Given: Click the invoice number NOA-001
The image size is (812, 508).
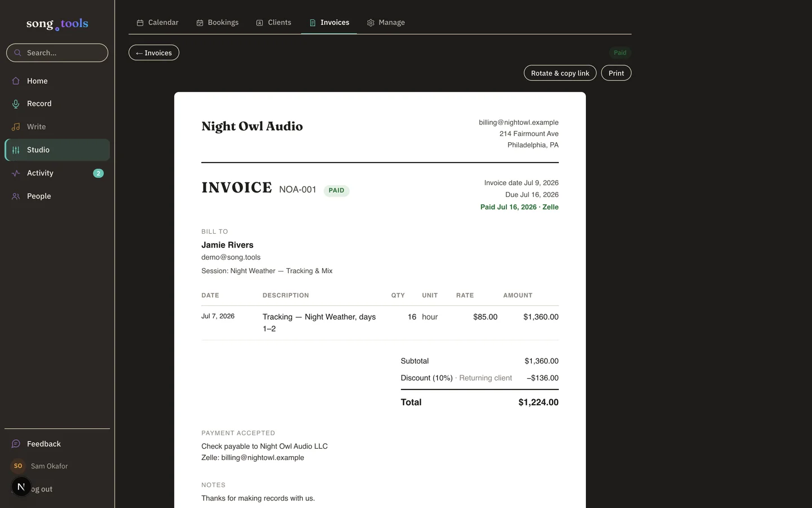Looking at the screenshot, I should [x=298, y=190].
